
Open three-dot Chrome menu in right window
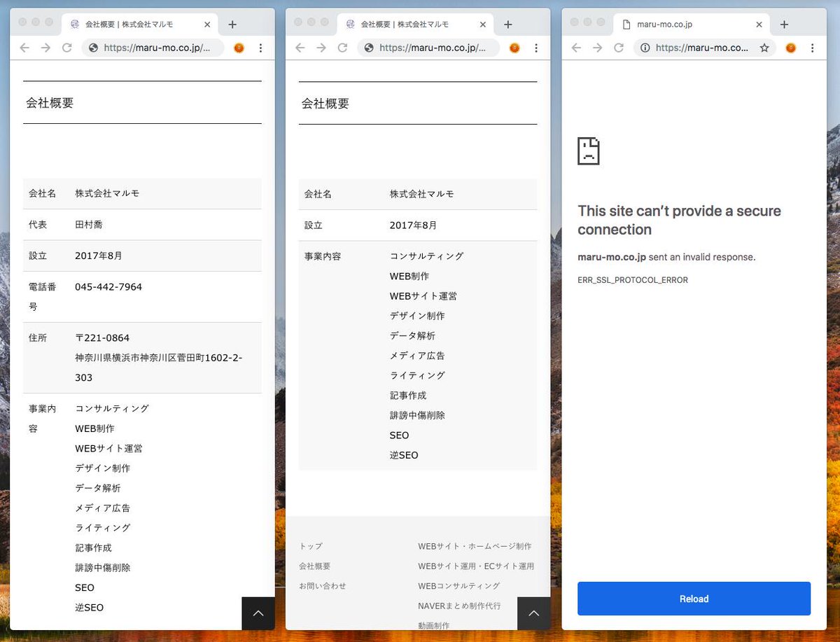pyautogui.click(x=812, y=48)
